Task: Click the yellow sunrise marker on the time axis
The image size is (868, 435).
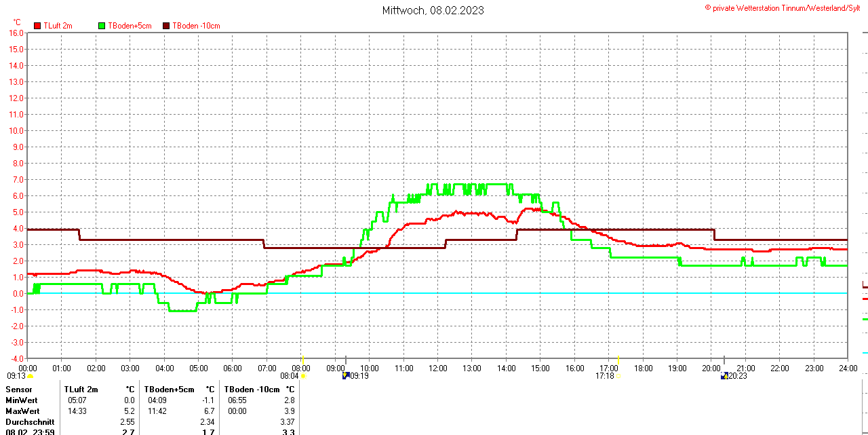Action: [302, 360]
